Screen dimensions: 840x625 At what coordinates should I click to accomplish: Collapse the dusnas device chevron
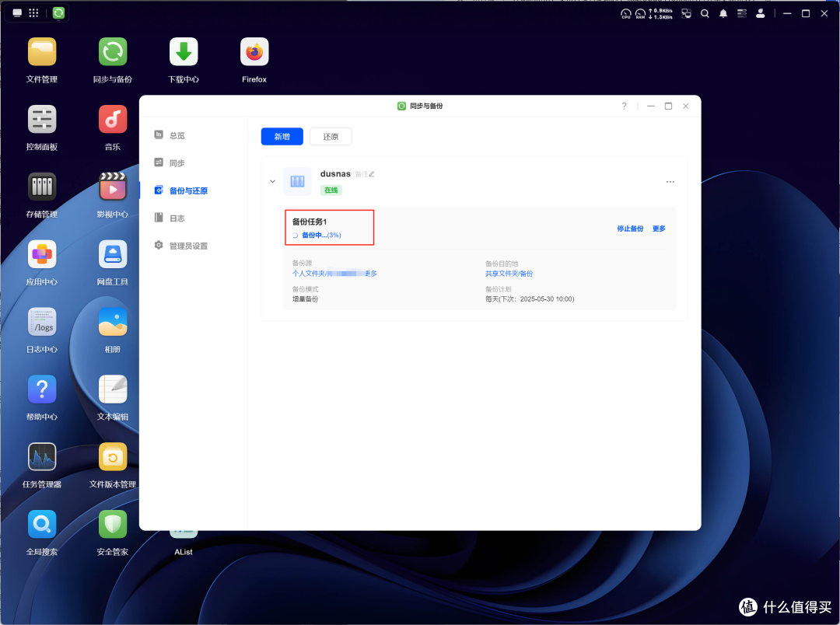pos(273,182)
